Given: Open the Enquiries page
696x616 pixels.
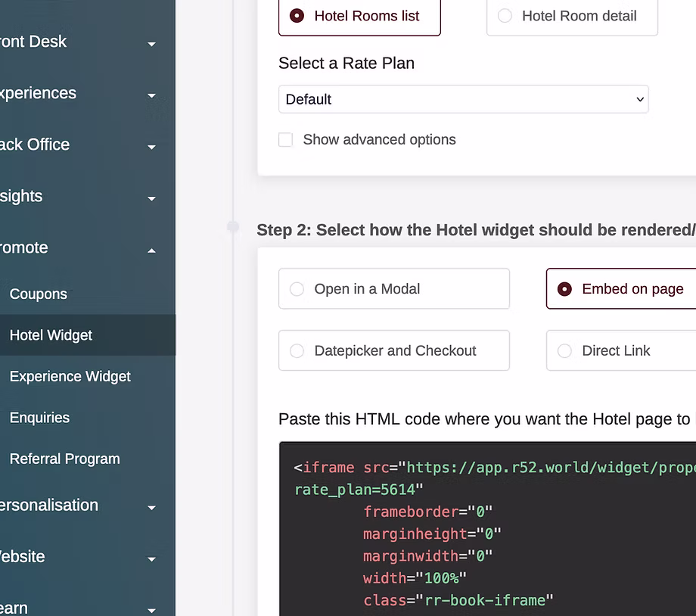Looking at the screenshot, I should pos(39,418).
